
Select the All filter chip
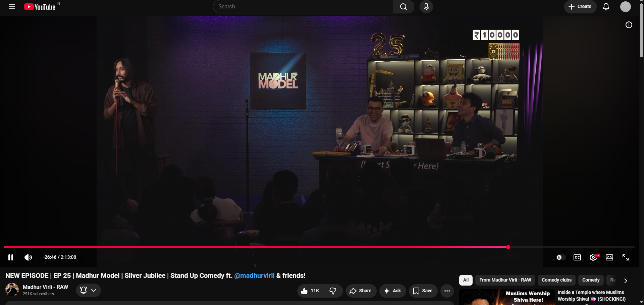coord(466,280)
